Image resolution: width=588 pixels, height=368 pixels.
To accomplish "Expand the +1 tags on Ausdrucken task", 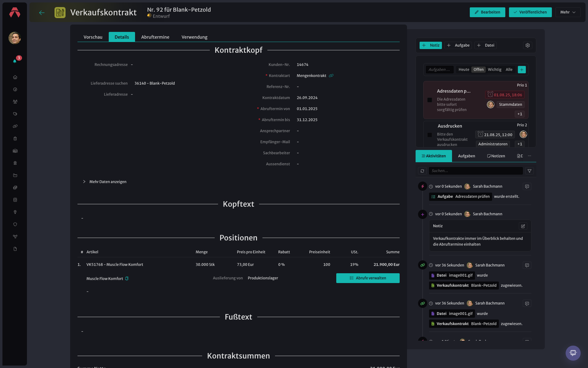I will coord(520,144).
